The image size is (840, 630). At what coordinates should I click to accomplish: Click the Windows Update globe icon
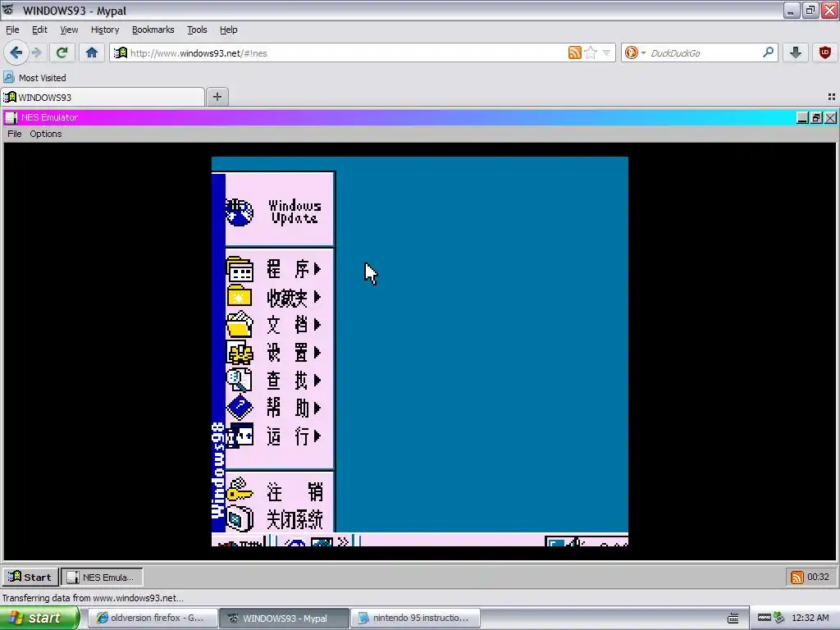[x=240, y=212]
